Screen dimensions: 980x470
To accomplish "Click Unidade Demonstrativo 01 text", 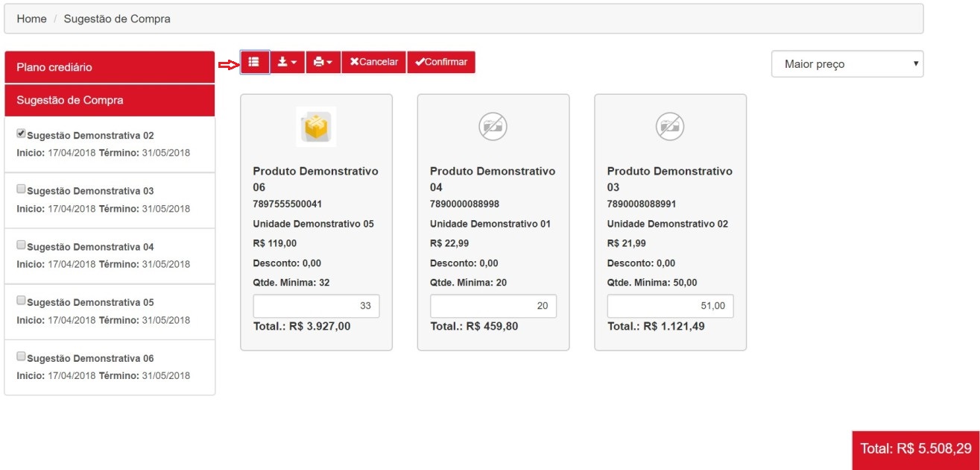I will tap(490, 224).
